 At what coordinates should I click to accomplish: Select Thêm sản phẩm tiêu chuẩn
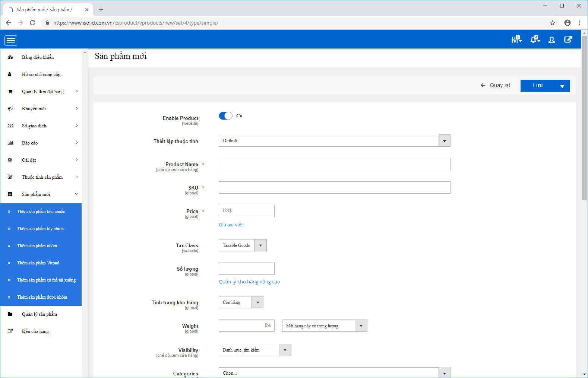(x=41, y=212)
